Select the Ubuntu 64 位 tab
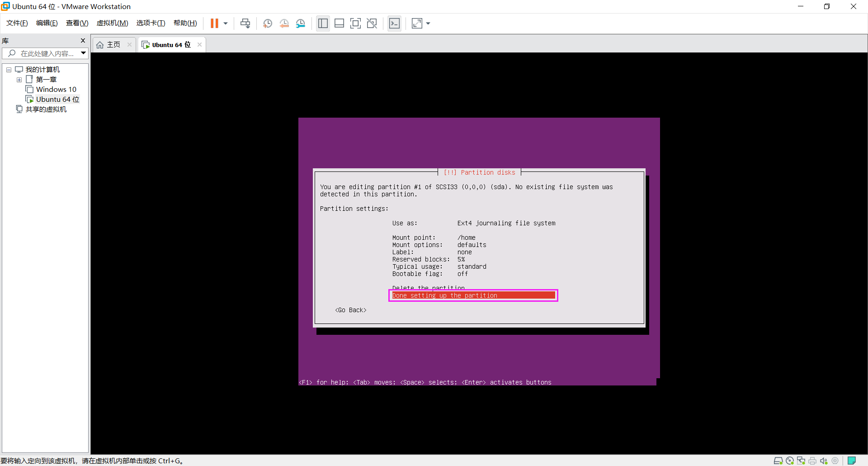This screenshot has height=466, width=868. (x=171, y=45)
